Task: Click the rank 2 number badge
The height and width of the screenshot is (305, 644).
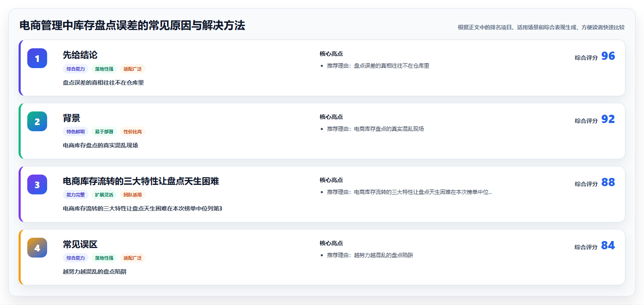Action: 37,121
